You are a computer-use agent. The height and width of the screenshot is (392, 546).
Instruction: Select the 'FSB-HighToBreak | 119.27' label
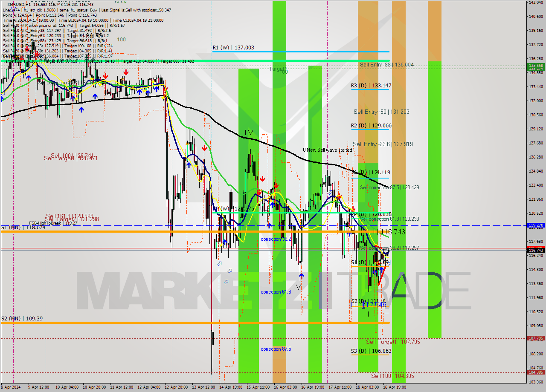(x=53, y=223)
